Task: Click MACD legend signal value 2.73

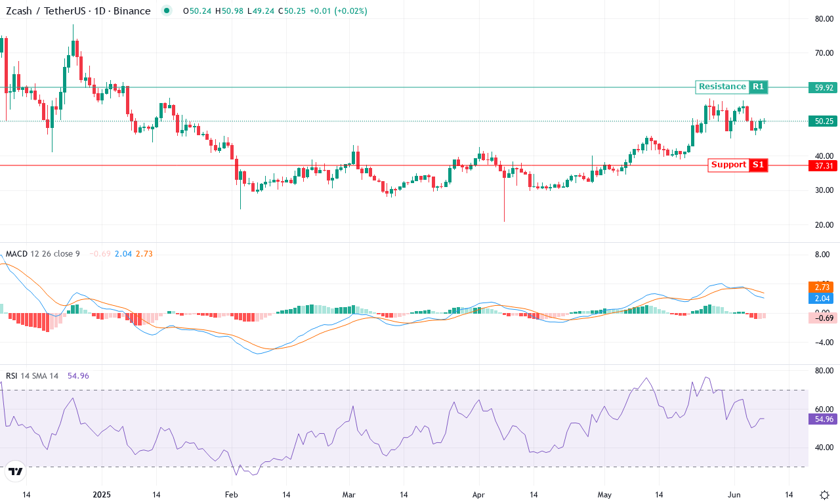Action: click(144, 254)
